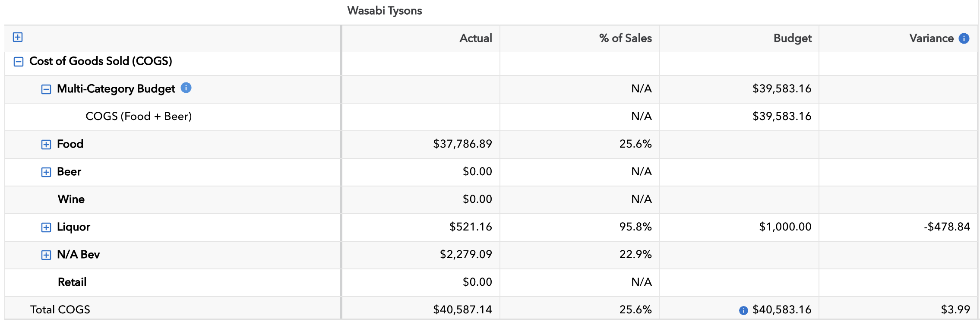Select the COGS (Food + Beer) row
Image resolution: width=980 pixels, height=322 pixels.
(x=139, y=117)
